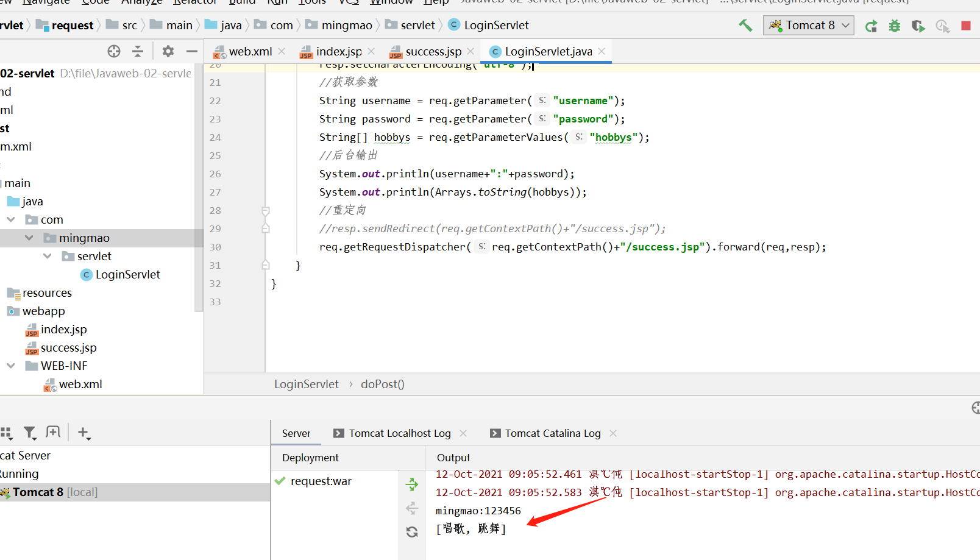Click the Project panel vertical scrollbar
980x560 pixels.
[198, 189]
